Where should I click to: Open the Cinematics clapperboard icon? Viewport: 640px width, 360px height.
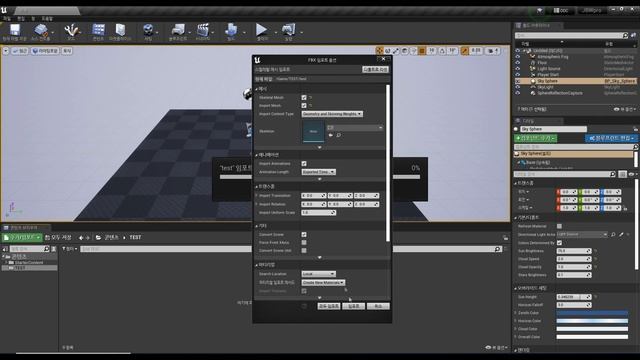pos(203,29)
